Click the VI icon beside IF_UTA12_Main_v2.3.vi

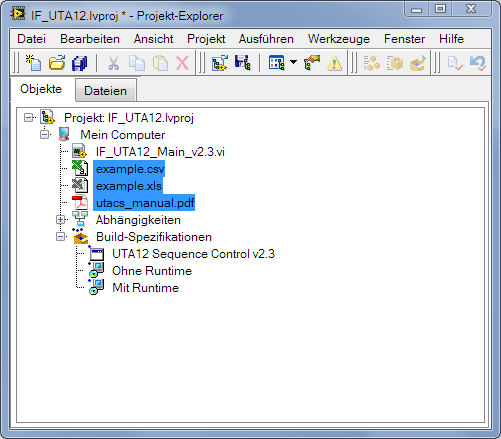point(80,151)
